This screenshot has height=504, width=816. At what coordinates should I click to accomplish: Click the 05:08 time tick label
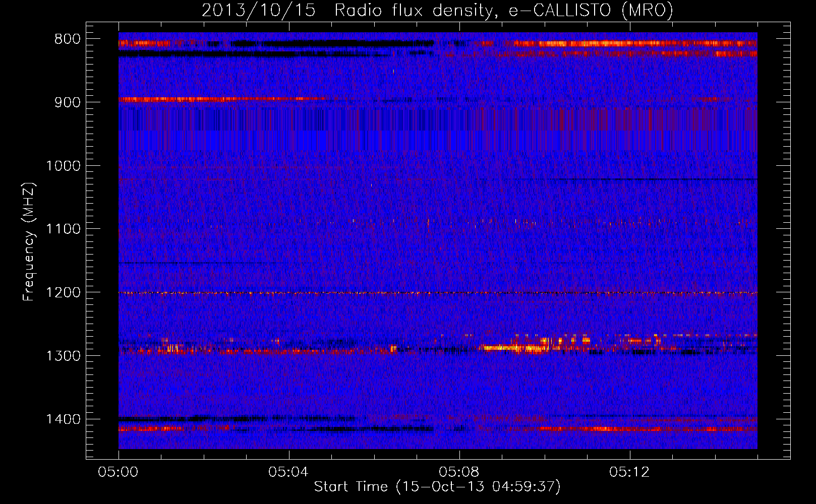pos(459,472)
